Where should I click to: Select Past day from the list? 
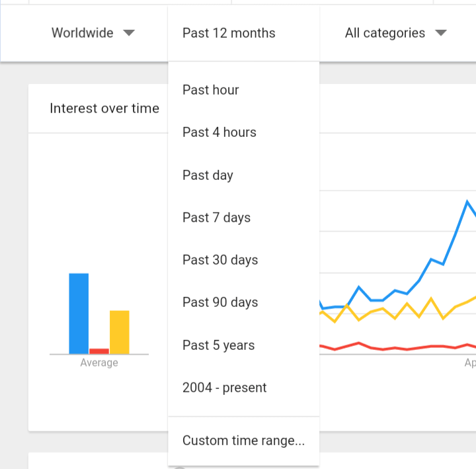click(x=208, y=175)
